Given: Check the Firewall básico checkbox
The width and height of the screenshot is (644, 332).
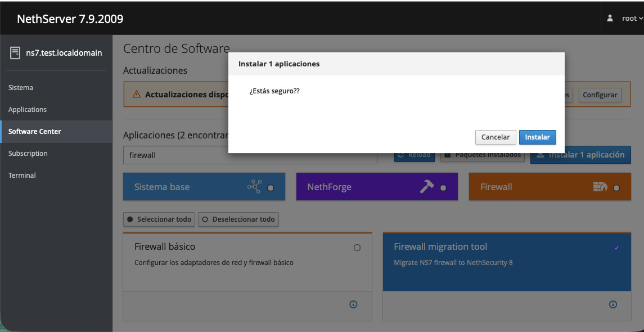Looking at the screenshot, I should [x=357, y=248].
